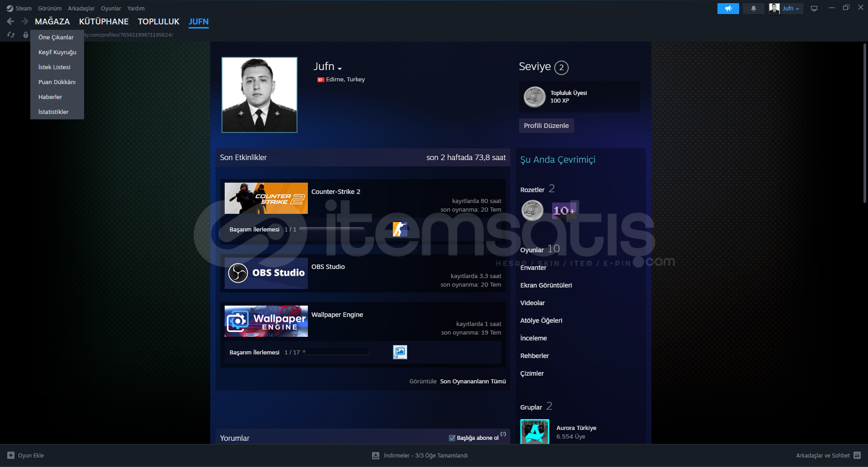Viewport: 868px width, 467px height.
Task: Click the back navigation arrow
Action: click(x=10, y=21)
